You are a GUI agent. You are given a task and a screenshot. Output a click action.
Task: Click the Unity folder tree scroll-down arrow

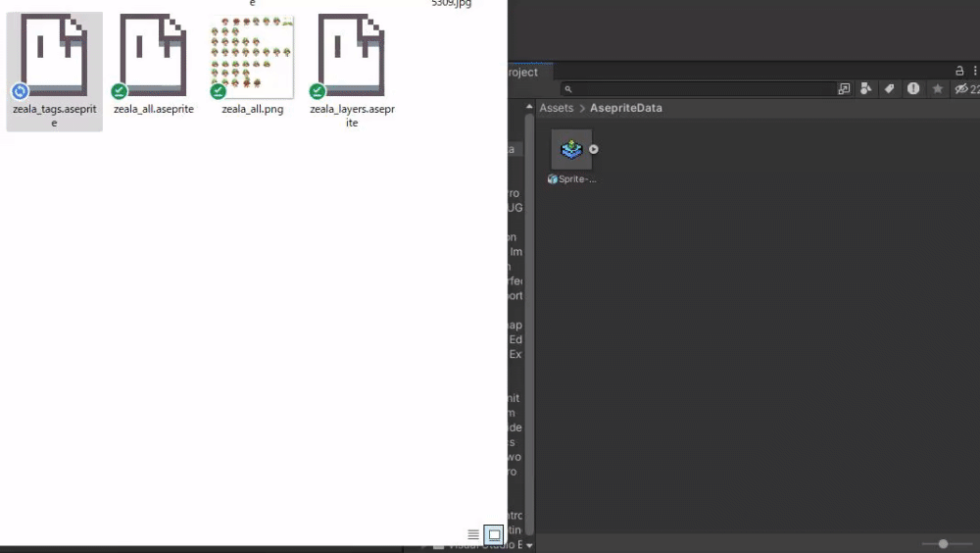(x=529, y=545)
